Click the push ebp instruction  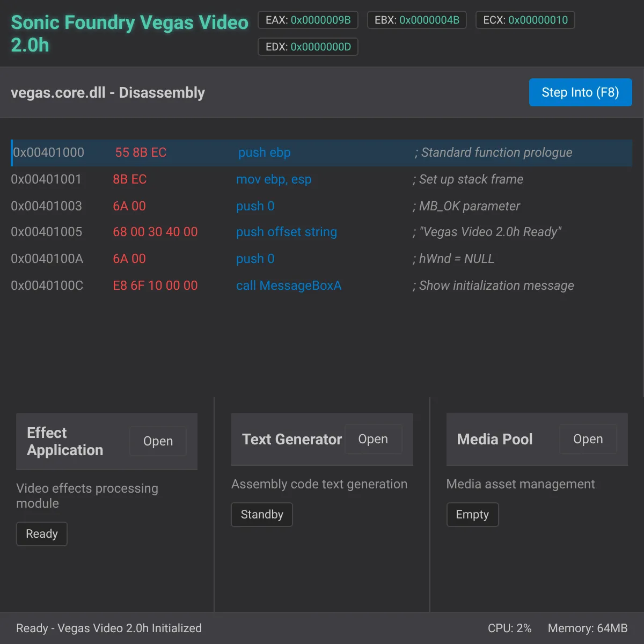[x=265, y=152]
